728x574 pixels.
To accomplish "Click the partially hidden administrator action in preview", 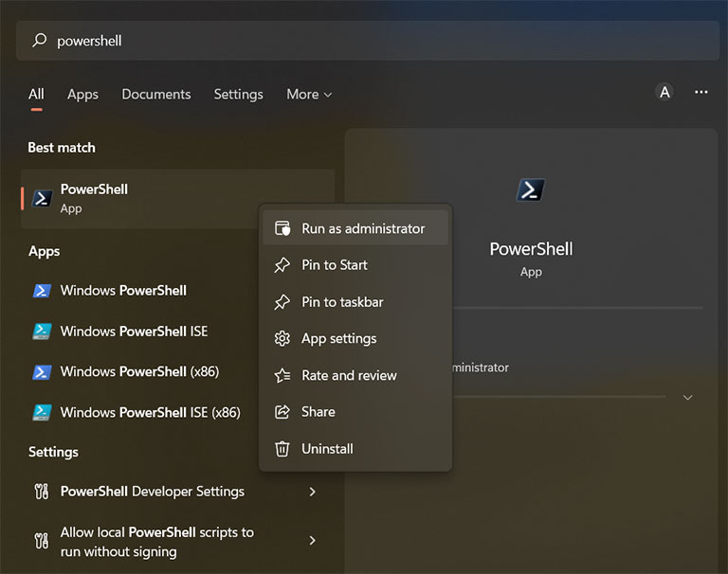I will 481,368.
